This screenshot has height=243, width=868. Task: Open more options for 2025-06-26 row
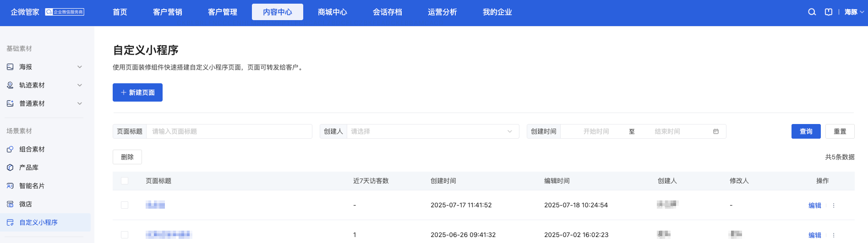click(x=834, y=235)
